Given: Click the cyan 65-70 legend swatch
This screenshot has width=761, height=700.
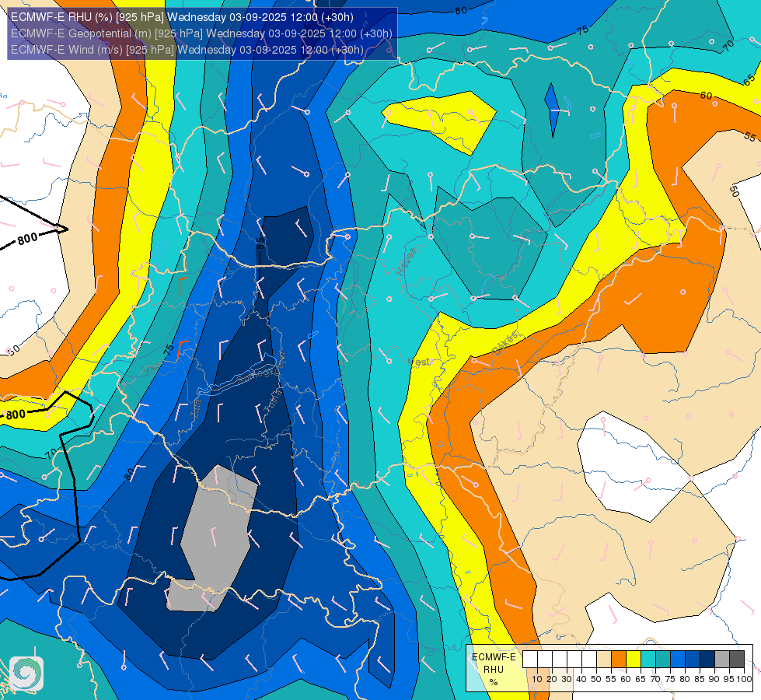Looking at the screenshot, I should (x=648, y=660).
